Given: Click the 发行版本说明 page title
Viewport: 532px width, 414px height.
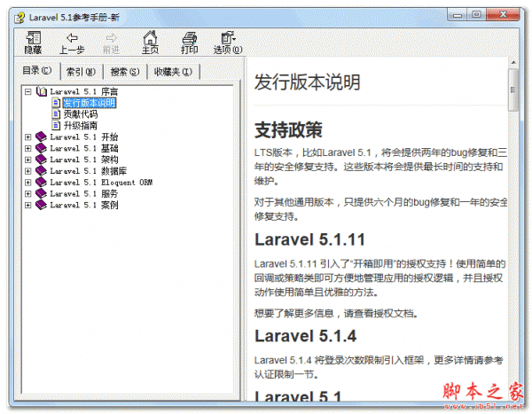Looking at the screenshot, I should tap(307, 82).
